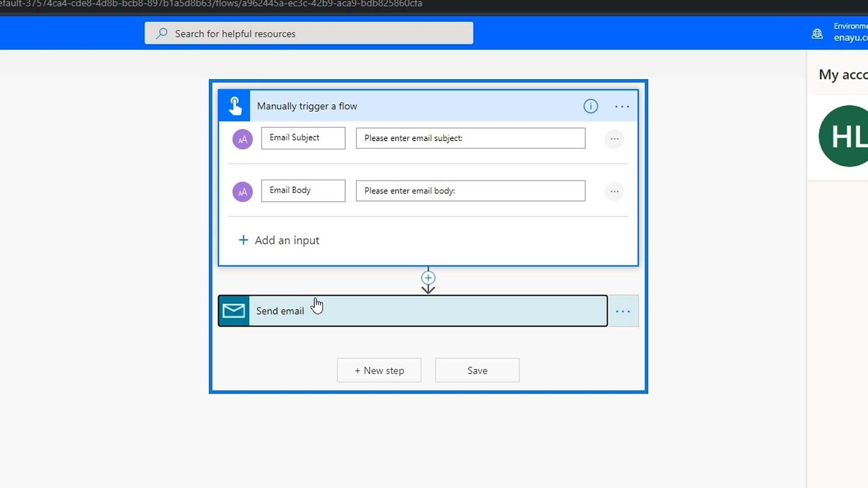Click the manual trigger hand icon
Screen dimensions: 868x488
[x=234, y=106]
